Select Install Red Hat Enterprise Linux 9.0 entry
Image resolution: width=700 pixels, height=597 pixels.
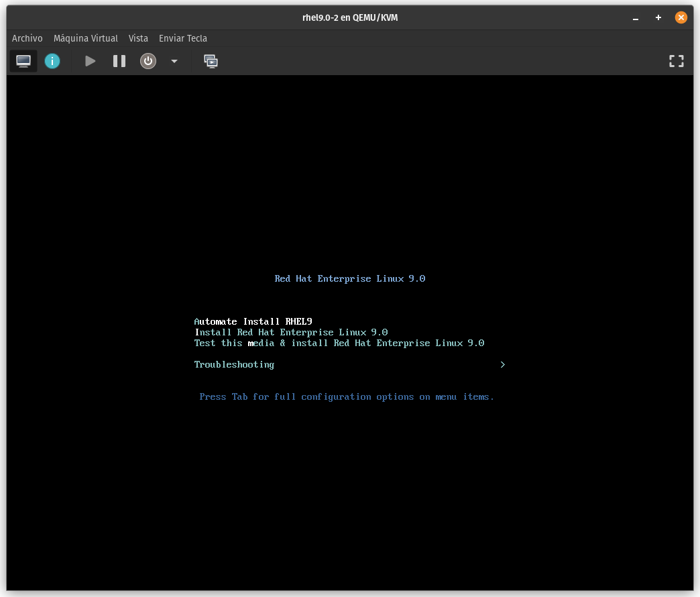pyautogui.click(x=291, y=332)
